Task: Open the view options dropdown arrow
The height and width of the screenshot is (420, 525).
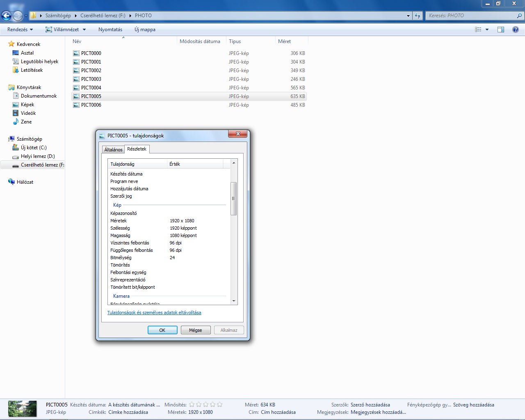Action: [487, 30]
